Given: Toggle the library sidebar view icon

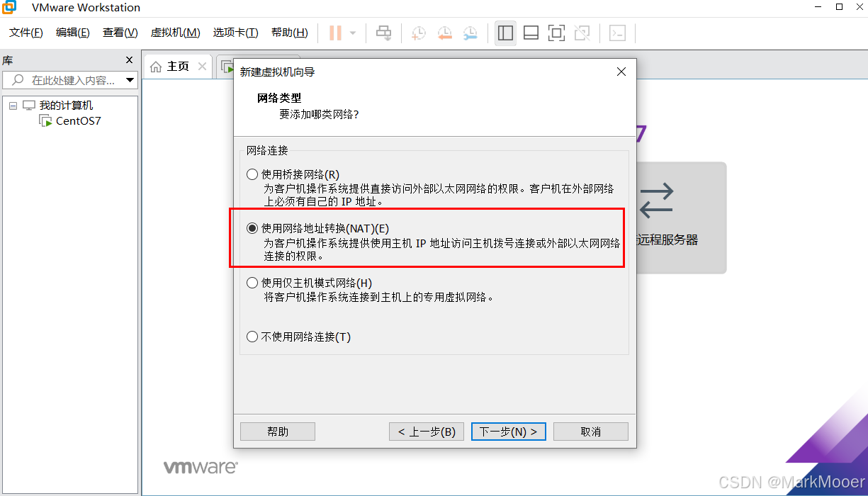Looking at the screenshot, I should tap(505, 33).
